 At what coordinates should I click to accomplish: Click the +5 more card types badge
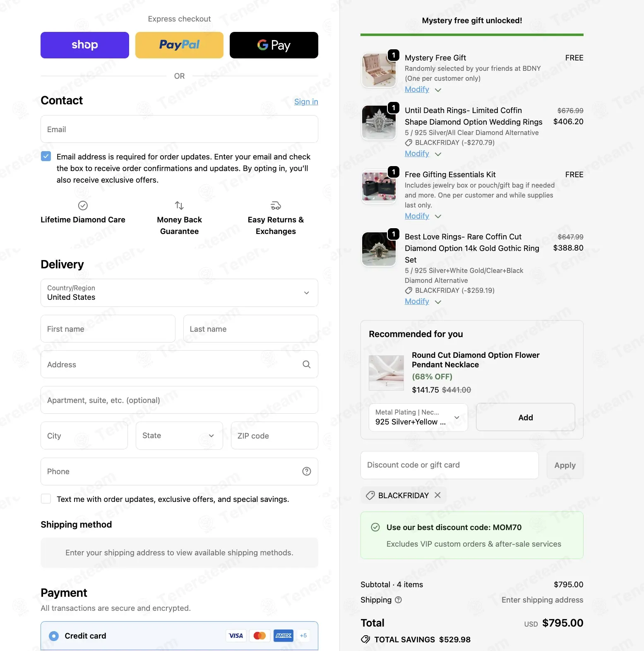coord(303,635)
